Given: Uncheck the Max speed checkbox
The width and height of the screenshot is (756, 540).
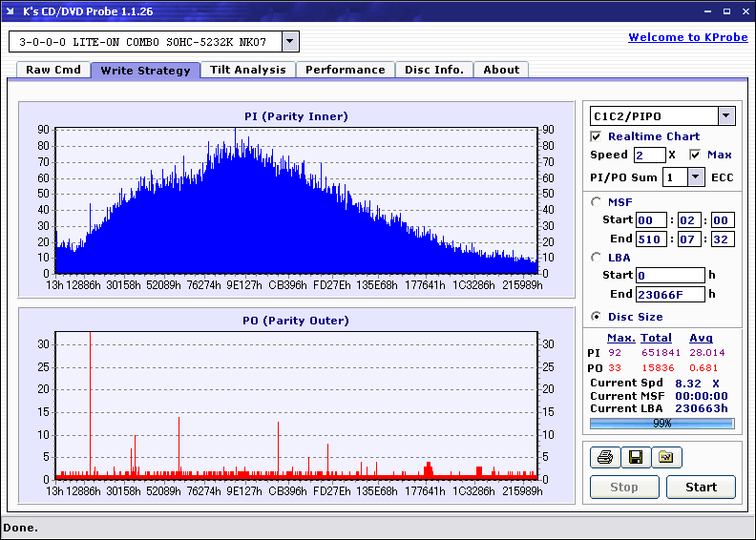Looking at the screenshot, I should tap(695, 155).
